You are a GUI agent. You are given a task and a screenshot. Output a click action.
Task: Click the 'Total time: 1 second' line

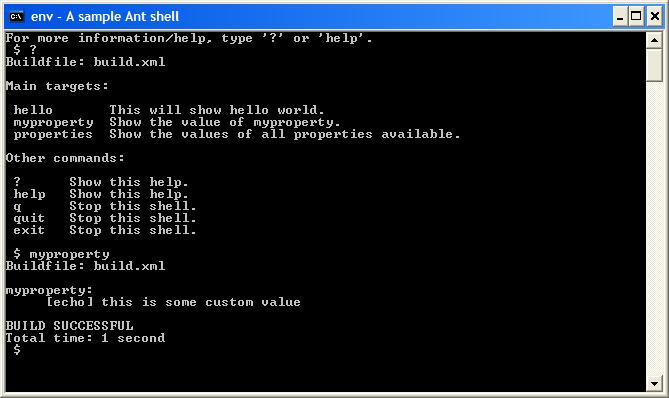point(85,338)
